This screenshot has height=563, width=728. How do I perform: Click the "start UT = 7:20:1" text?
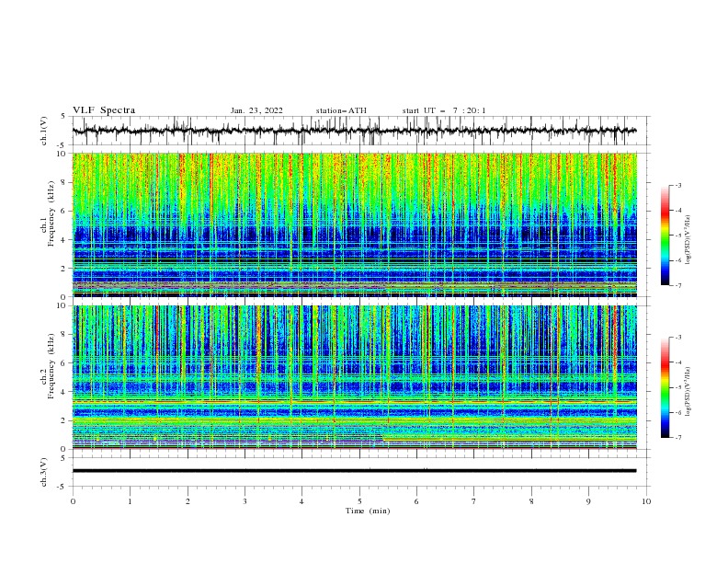tap(444, 110)
